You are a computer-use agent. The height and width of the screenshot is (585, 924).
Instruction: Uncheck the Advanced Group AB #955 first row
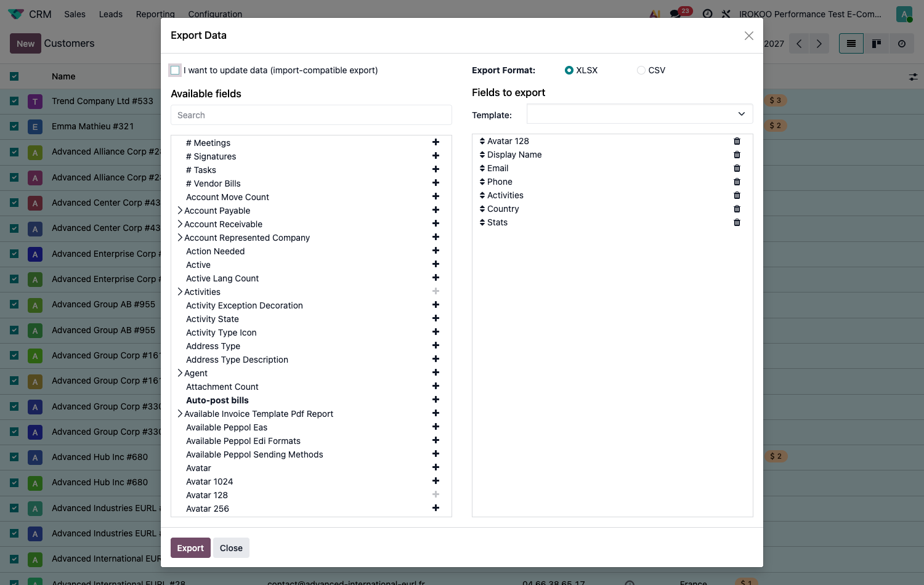14,304
